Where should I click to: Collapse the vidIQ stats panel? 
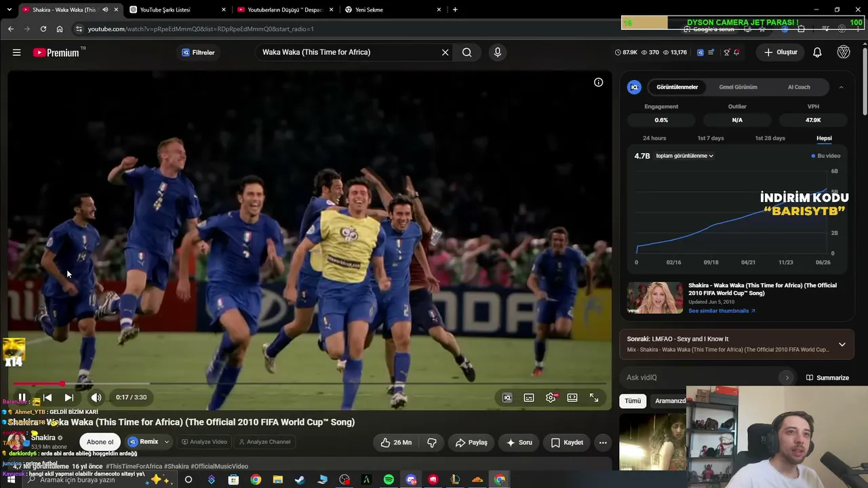(x=841, y=87)
